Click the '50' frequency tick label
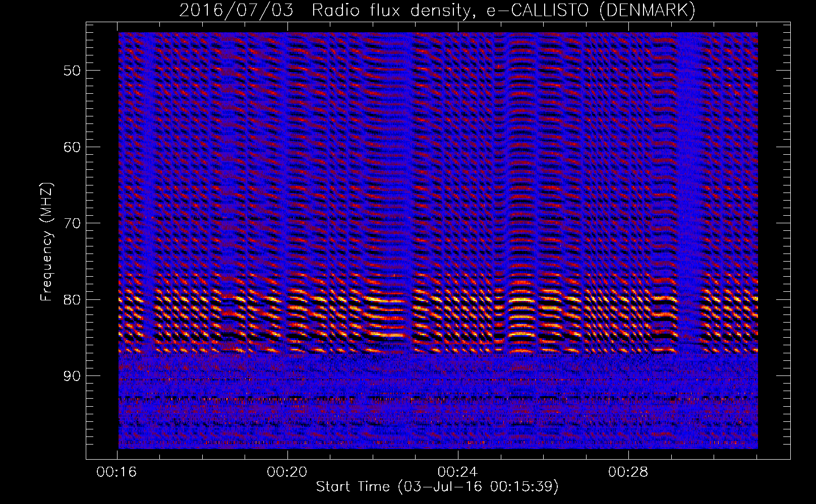816x504 pixels. tap(72, 71)
